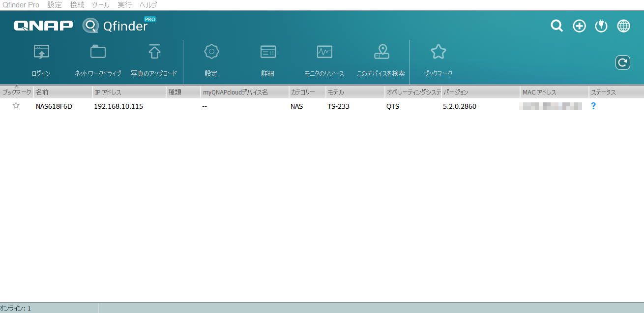Click Locate This Device (このデバイスを検索) icon
The height and width of the screenshot is (313, 644).
tap(381, 52)
